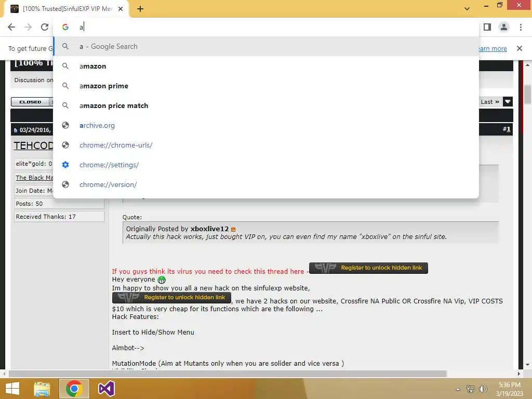532x399 pixels.
Task: Click the vertical scrollbar up arrow
Action: [527, 65]
